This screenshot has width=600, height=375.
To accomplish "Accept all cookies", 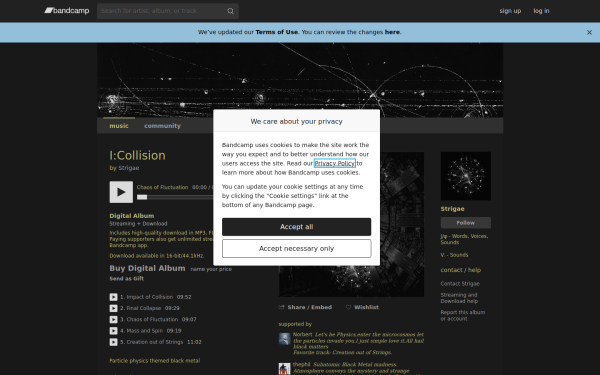I will (297, 227).
